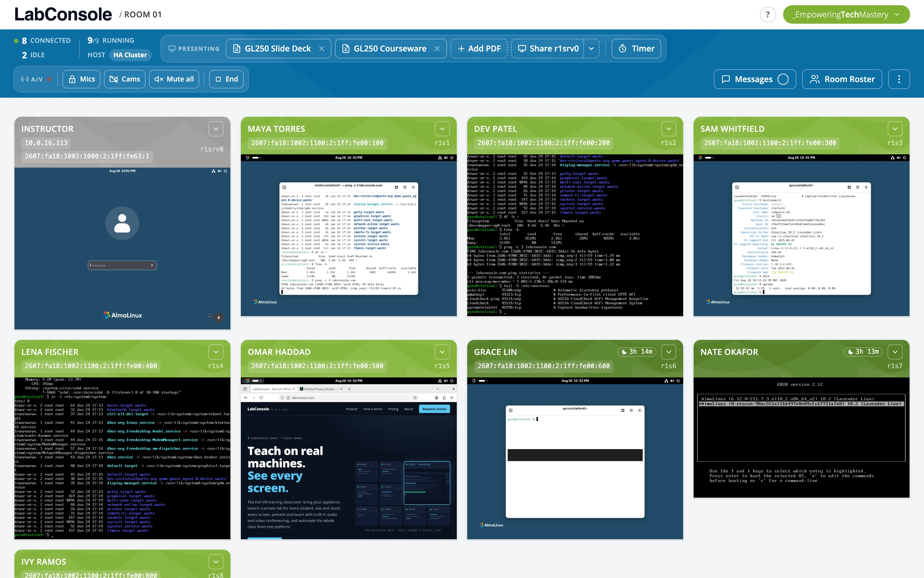Click the new tab icon in Sam's terminal

pyautogui.click(x=737, y=187)
